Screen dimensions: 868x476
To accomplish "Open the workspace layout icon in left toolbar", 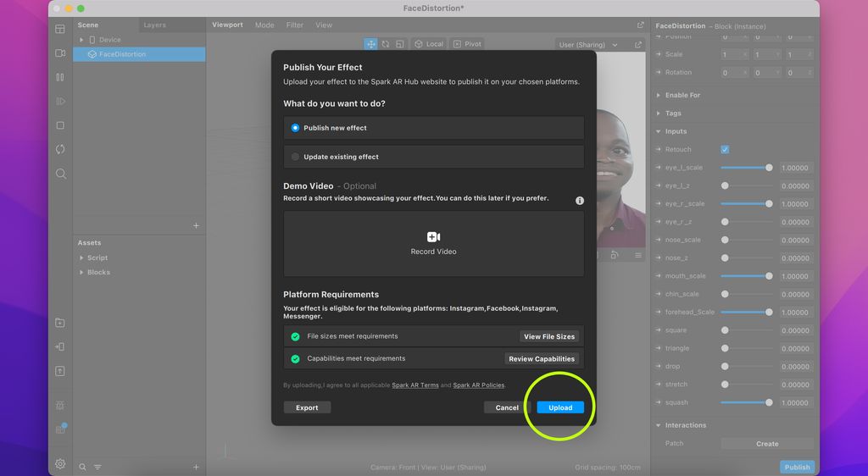I will point(60,29).
